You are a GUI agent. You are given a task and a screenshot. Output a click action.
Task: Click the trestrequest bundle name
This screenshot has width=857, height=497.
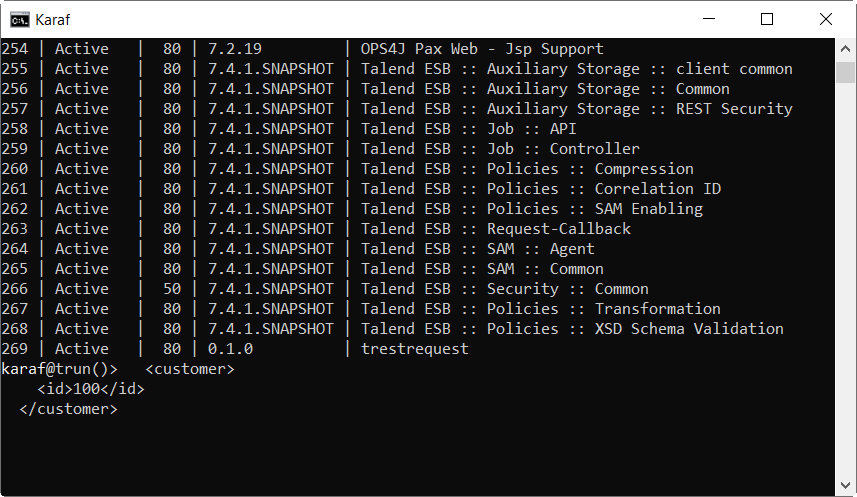[x=414, y=349]
